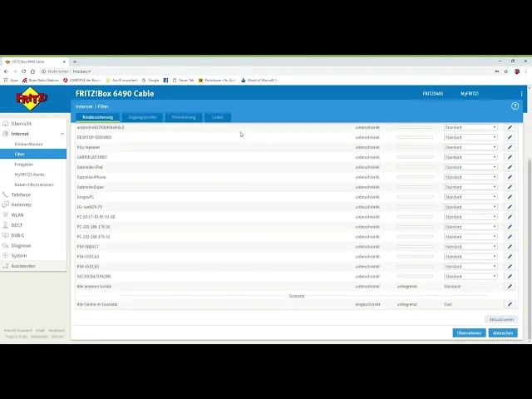Viewport: 532px width, 399px height.
Task: Open the edit pencil for PS4-5BD9C7
Action: 510,247
